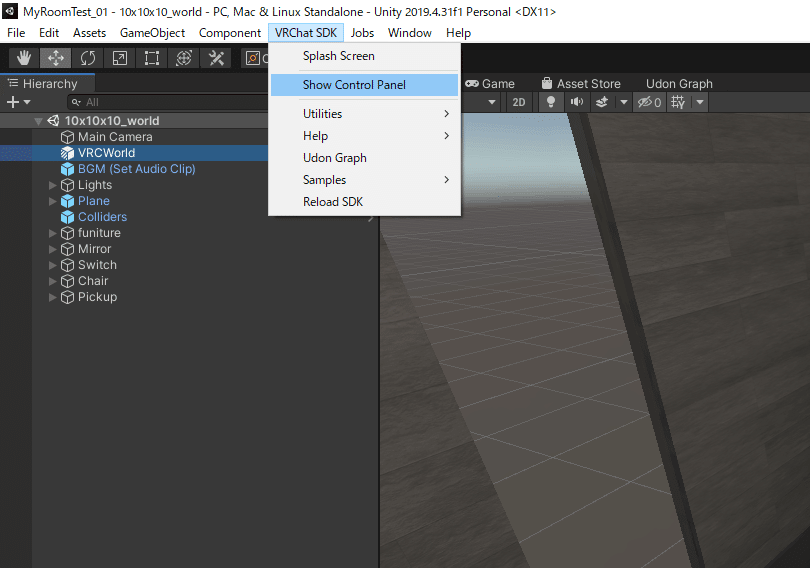
Task: Open the Component menu
Action: pyautogui.click(x=230, y=33)
